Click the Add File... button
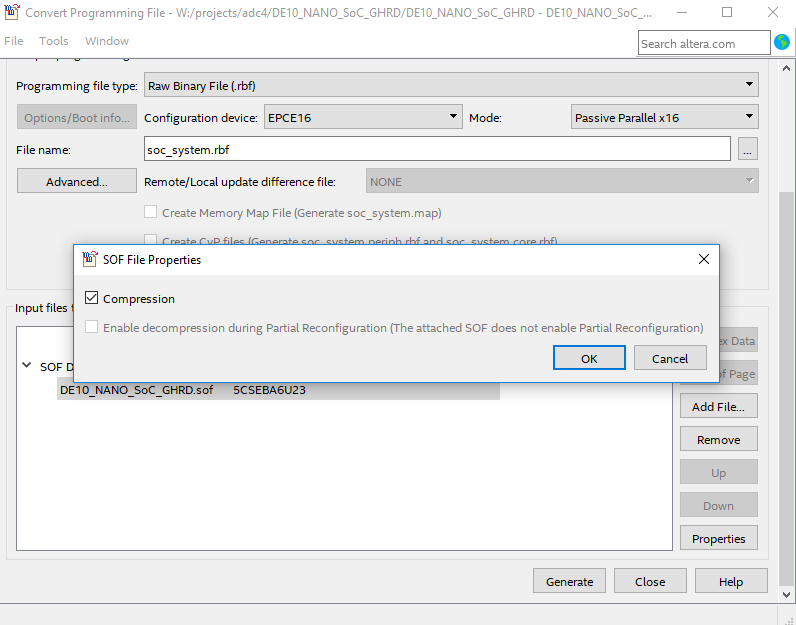This screenshot has height=625, width=796. pyautogui.click(x=718, y=406)
